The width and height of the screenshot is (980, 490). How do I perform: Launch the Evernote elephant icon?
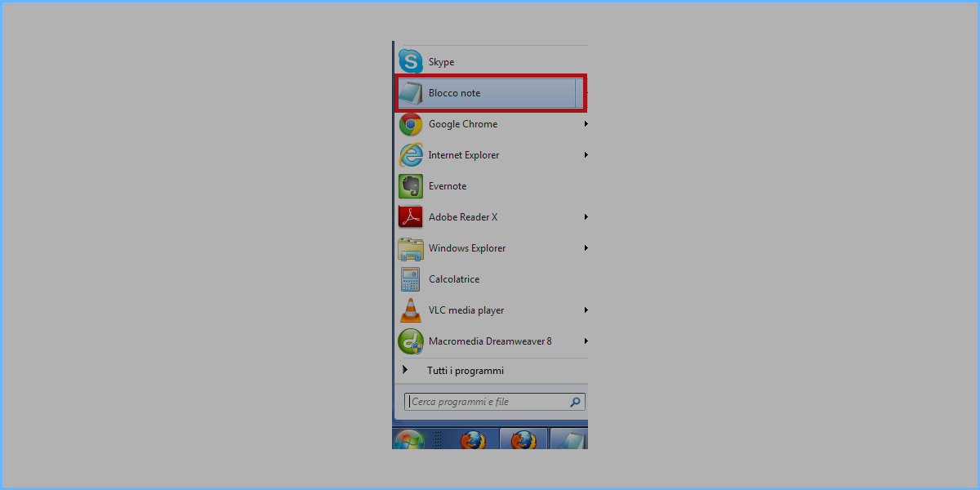point(411,186)
